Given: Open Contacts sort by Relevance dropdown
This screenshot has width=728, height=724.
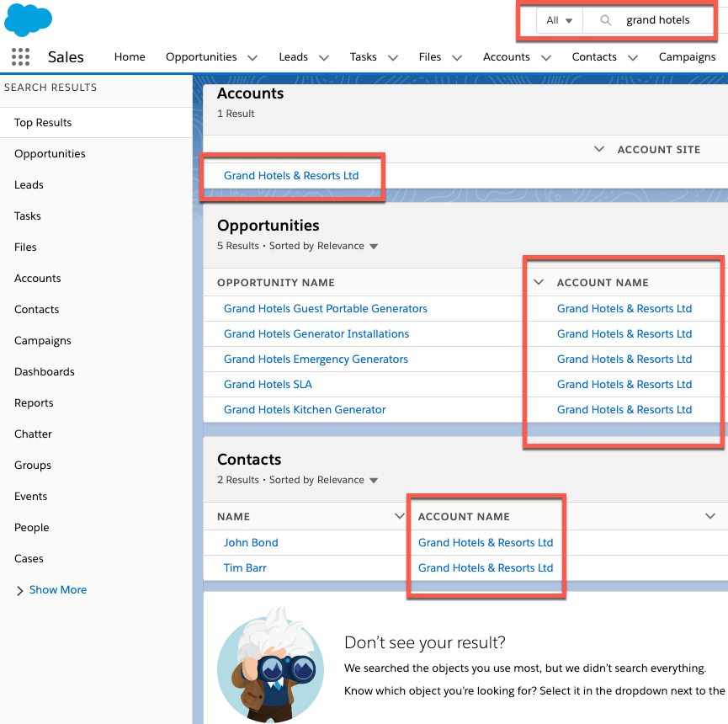Looking at the screenshot, I should pyautogui.click(x=374, y=481).
